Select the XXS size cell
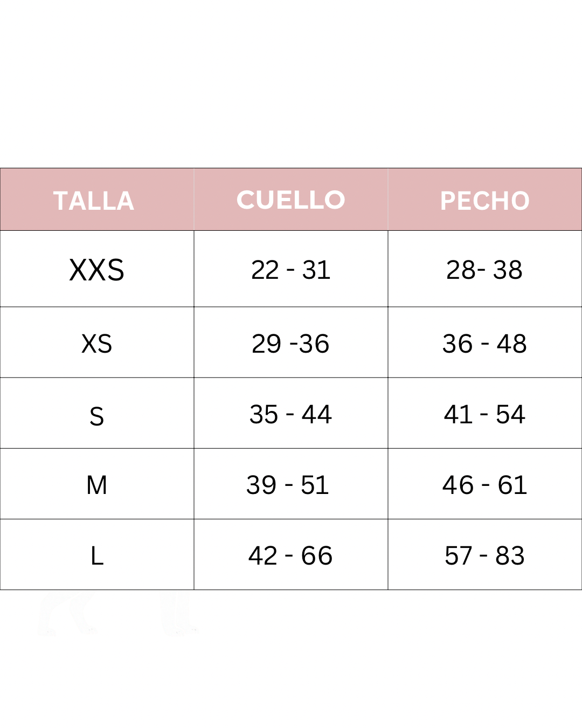Viewport: 582px width, 728px height. (x=96, y=270)
